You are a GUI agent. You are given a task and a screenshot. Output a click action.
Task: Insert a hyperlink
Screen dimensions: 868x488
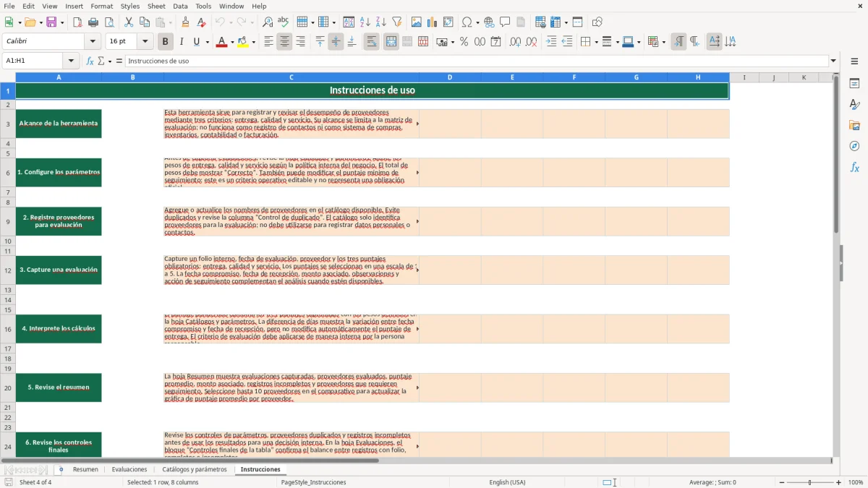[489, 22]
